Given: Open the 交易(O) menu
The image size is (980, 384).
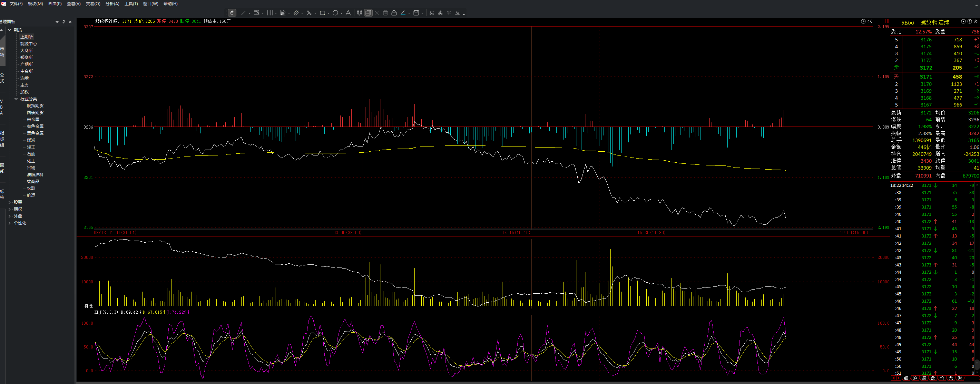Looking at the screenshot, I should (93, 4).
